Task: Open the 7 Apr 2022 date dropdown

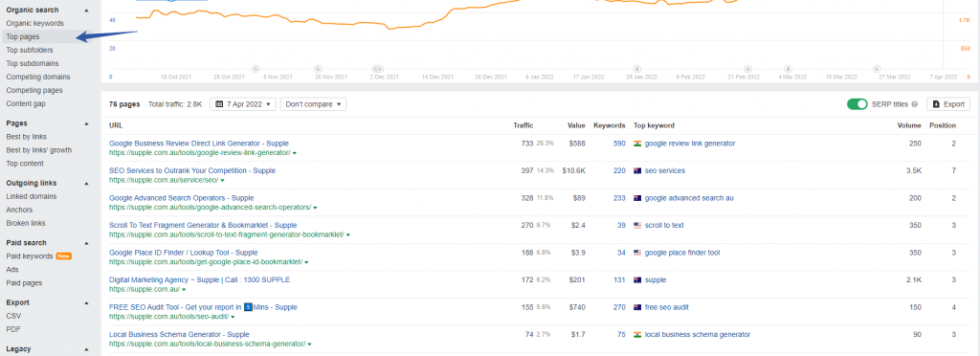Action: (x=243, y=104)
